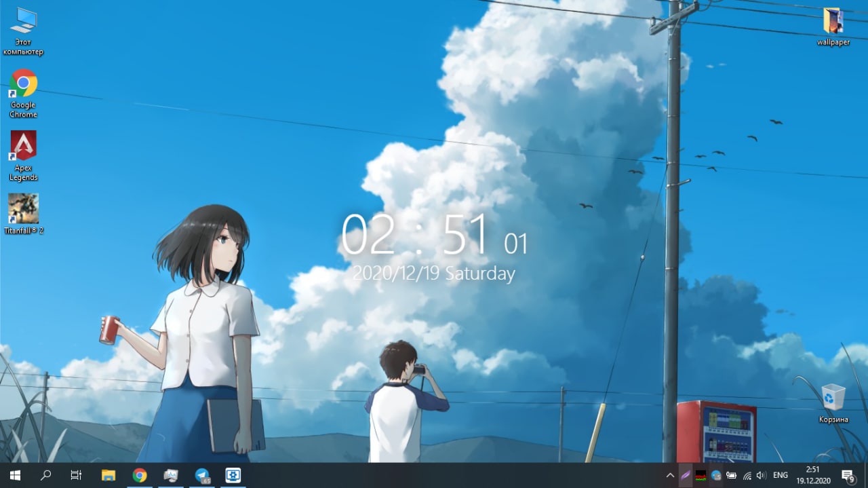Screen dimensions: 868x488
Task: Open Action Center notifications
Action: coord(848,475)
